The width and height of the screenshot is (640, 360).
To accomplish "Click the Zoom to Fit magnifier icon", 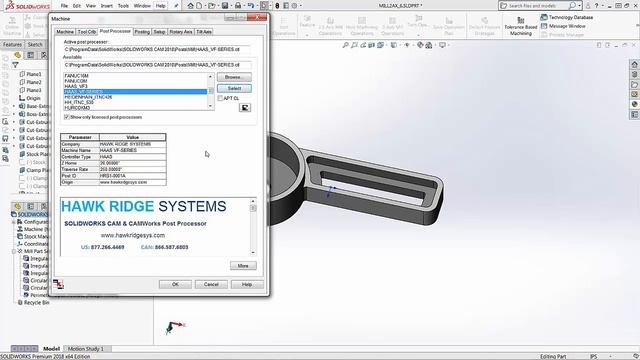I will (346, 45).
